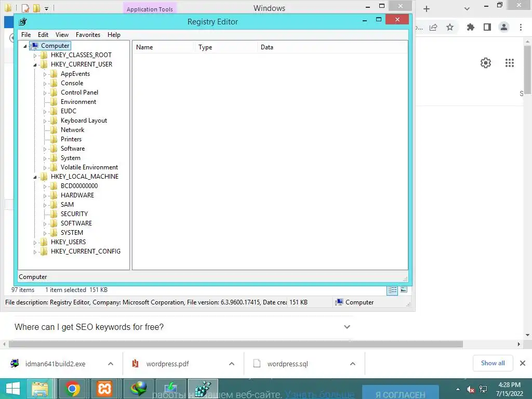Click the Printers key folder icon
Viewport: 532px width, 399px height.
[54, 139]
